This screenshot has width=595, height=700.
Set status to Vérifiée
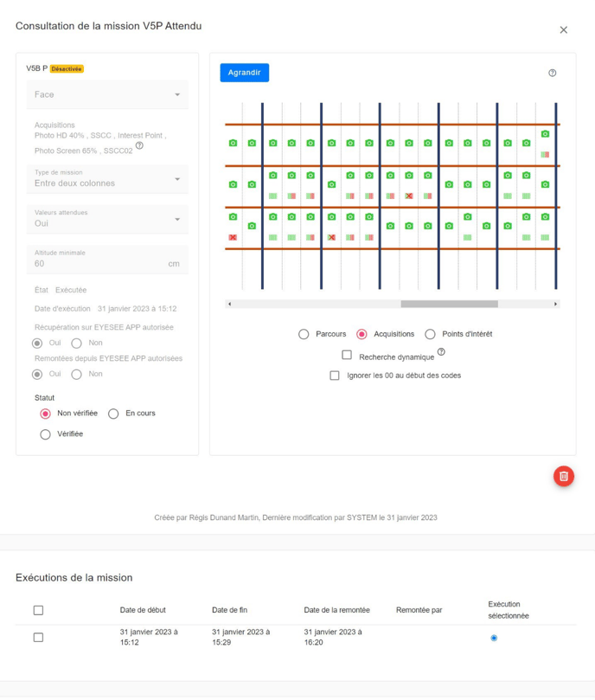point(46,434)
